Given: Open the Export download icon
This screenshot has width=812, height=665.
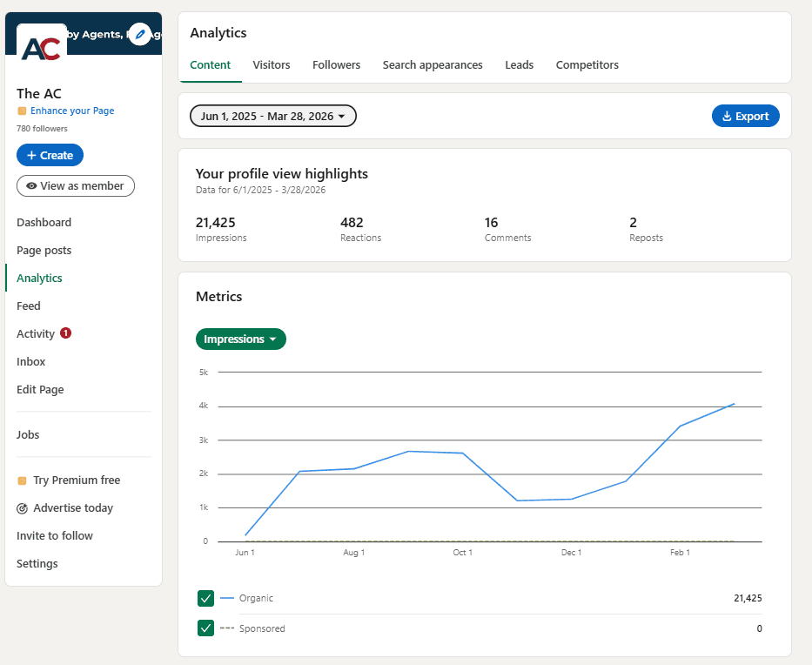Looking at the screenshot, I should pyautogui.click(x=726, y=115).
